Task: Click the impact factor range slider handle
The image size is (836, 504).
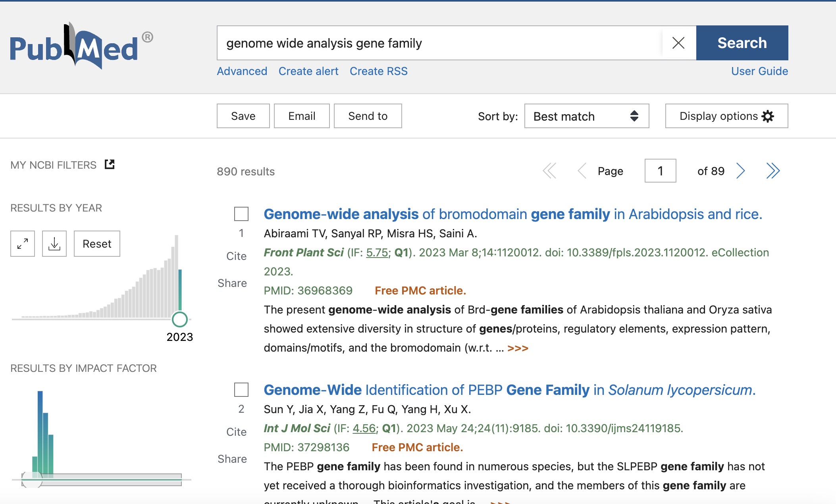Action: tap(32, 479)
